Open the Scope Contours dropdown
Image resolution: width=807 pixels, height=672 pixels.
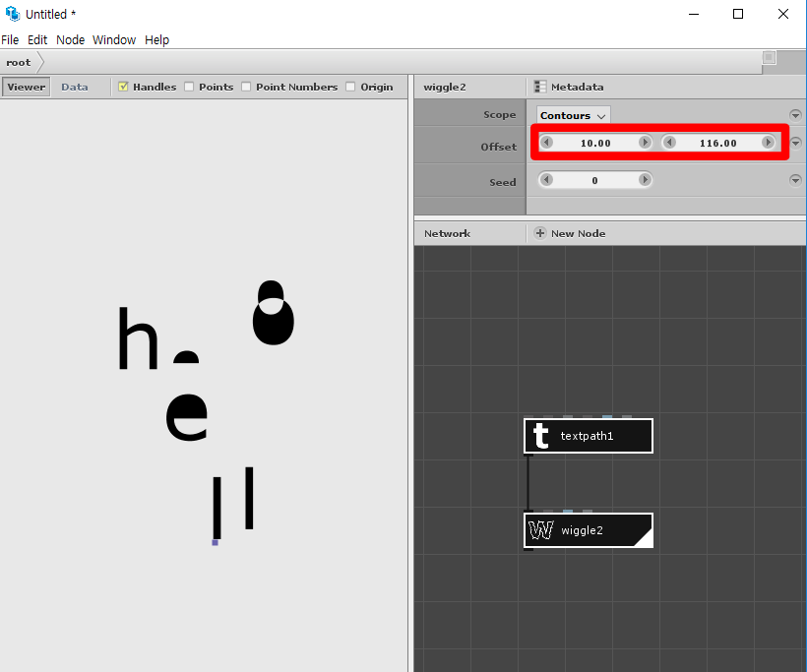[574, 115]
